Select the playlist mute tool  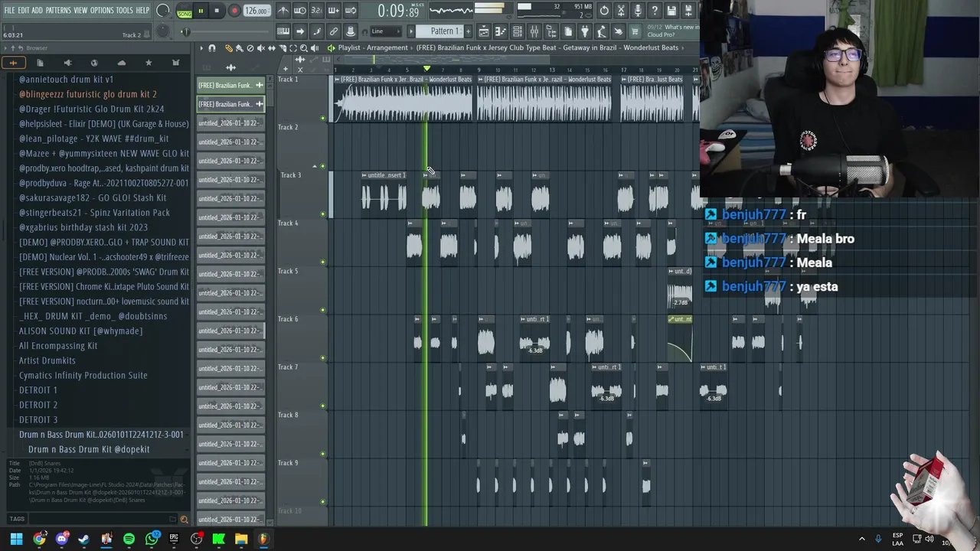261,48
